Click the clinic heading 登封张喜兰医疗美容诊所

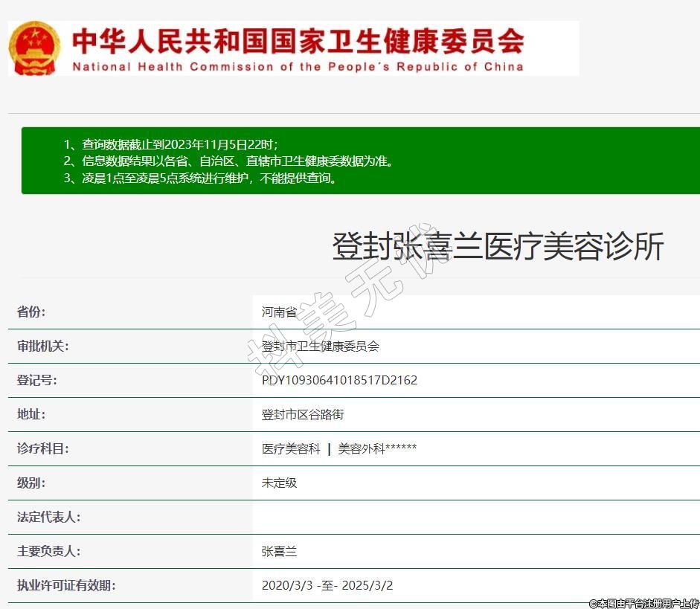click(497, 247)
